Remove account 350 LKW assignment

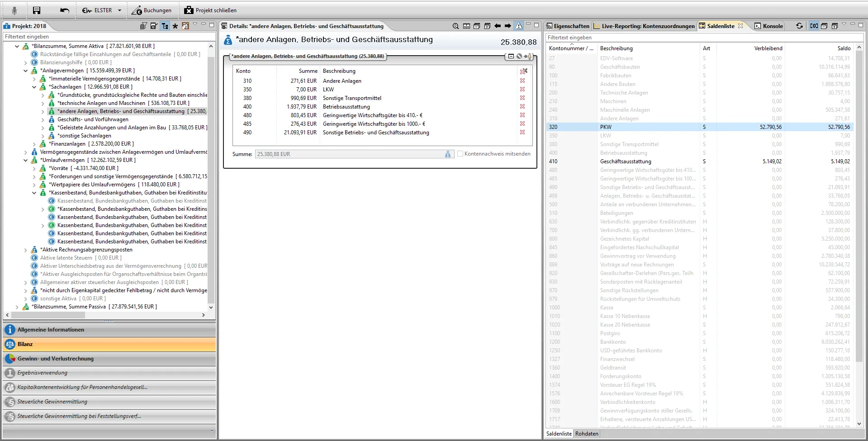[522, 89]
